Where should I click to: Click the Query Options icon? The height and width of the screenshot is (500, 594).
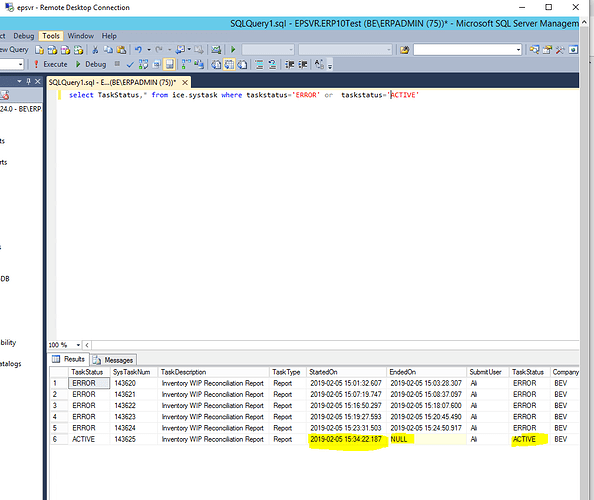tap(156, 64)
